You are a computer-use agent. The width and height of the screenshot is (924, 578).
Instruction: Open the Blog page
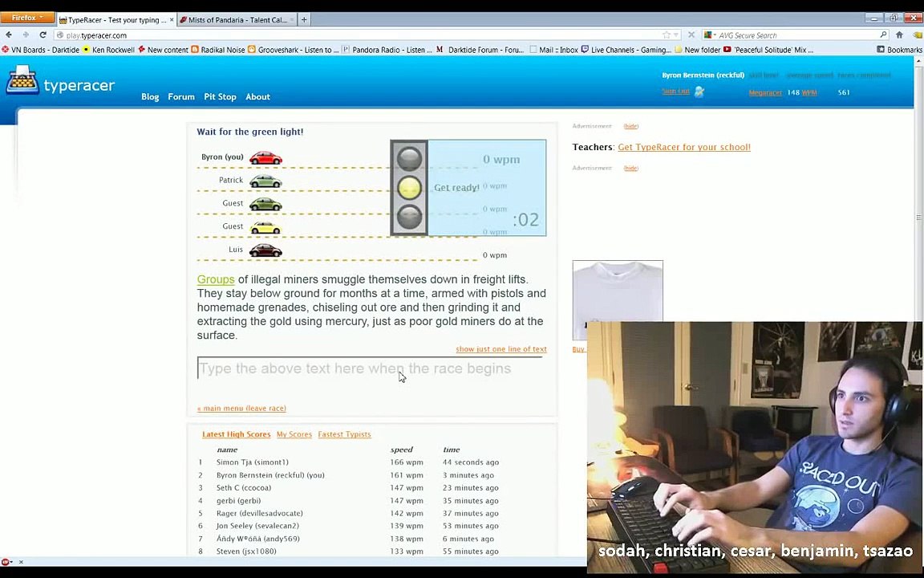tap(150, 96)
